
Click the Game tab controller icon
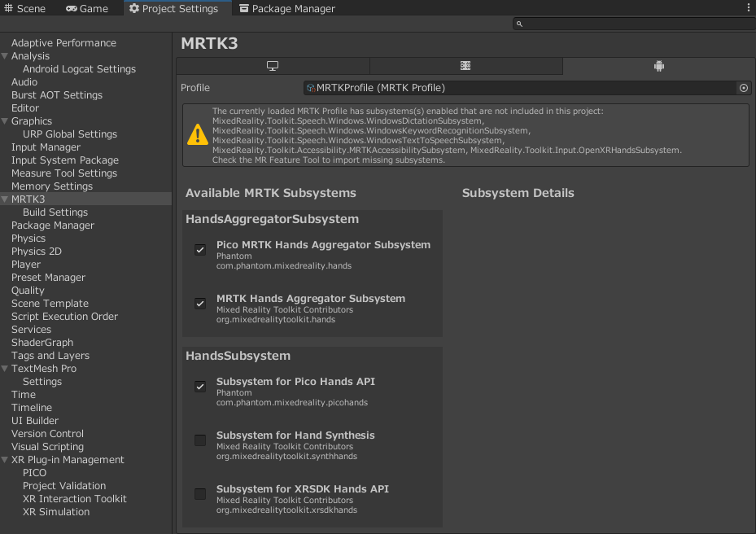[x=72, y=9]
